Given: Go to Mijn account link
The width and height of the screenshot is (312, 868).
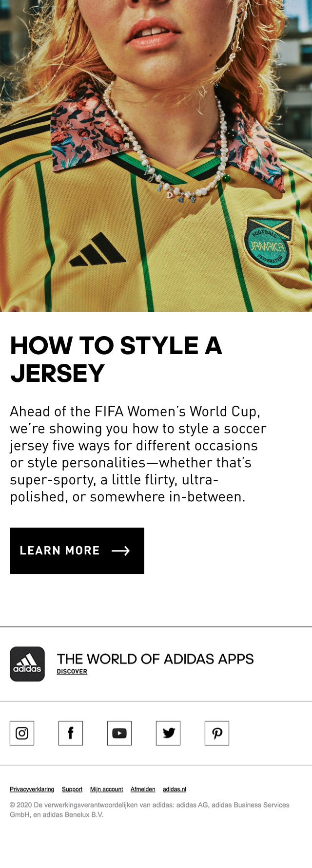Looking at the screenshot, I should (106, 789).
